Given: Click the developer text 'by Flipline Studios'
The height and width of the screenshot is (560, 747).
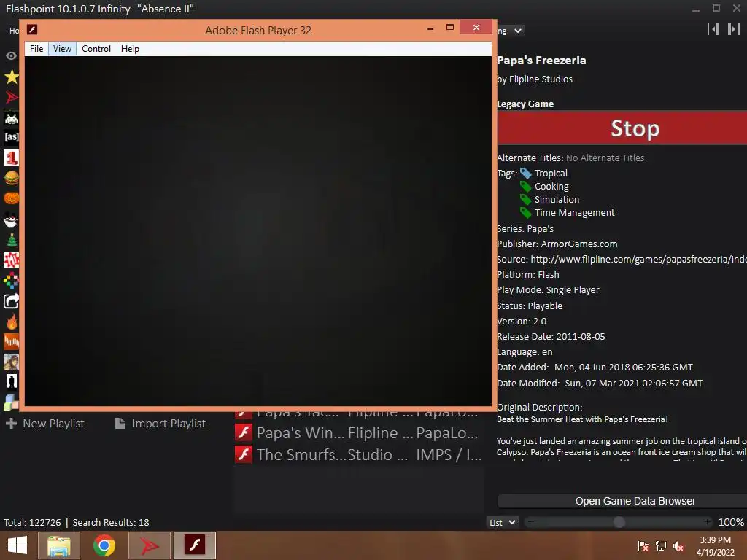Looking at the screenshot, I should [535, 79].
